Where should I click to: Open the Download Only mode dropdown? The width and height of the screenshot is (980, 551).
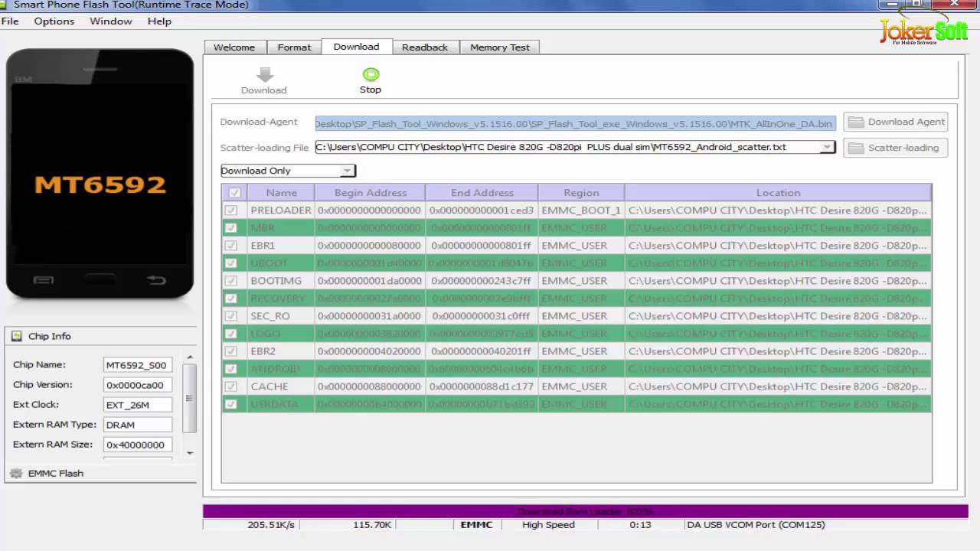pyautogui.click(x=288, y=171)
